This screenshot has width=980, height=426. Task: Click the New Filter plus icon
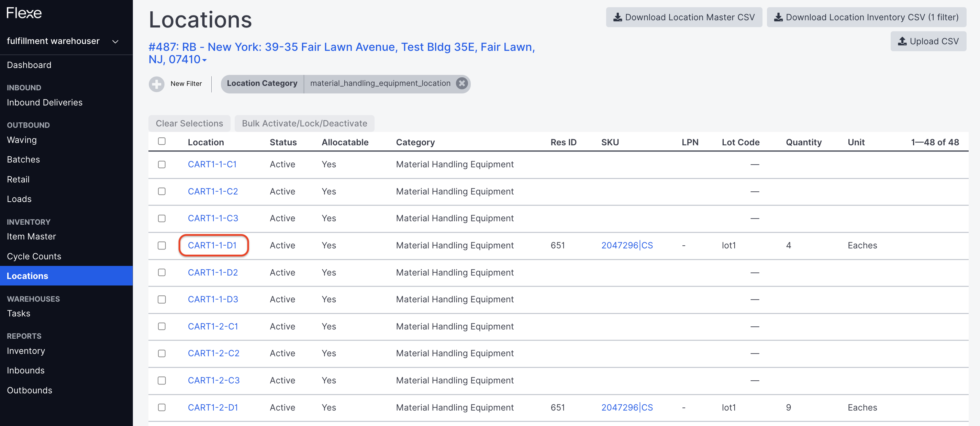tap(156, 84)
